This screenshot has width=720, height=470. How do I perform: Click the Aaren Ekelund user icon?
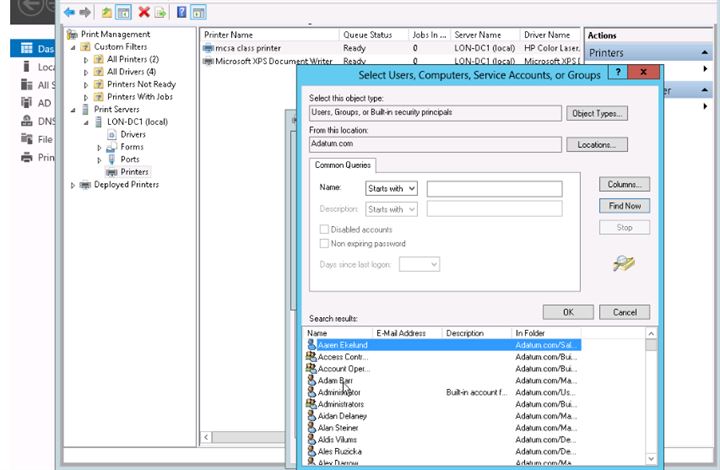coord(311,345)
